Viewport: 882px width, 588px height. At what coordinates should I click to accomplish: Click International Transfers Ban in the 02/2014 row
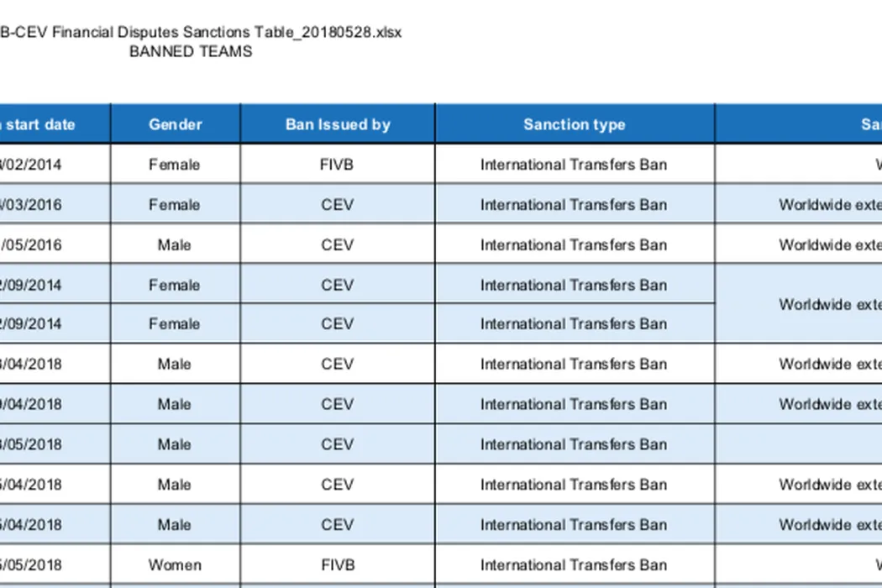574,165
